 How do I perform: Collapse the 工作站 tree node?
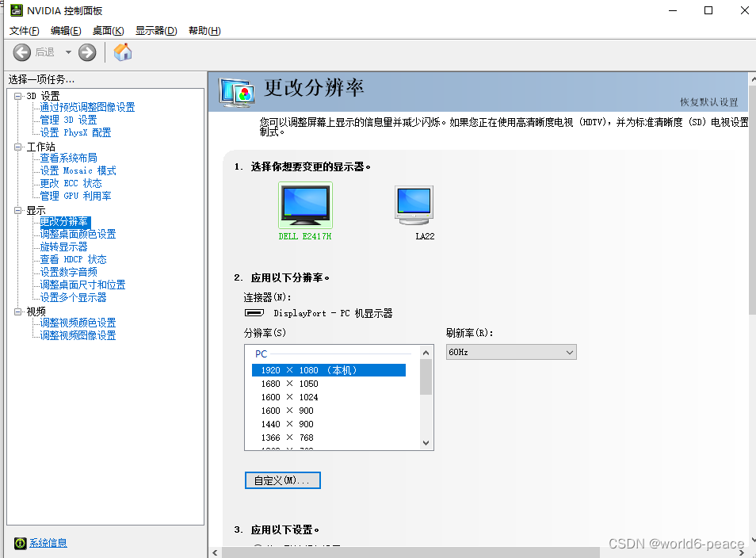click(x=18, y=147)
